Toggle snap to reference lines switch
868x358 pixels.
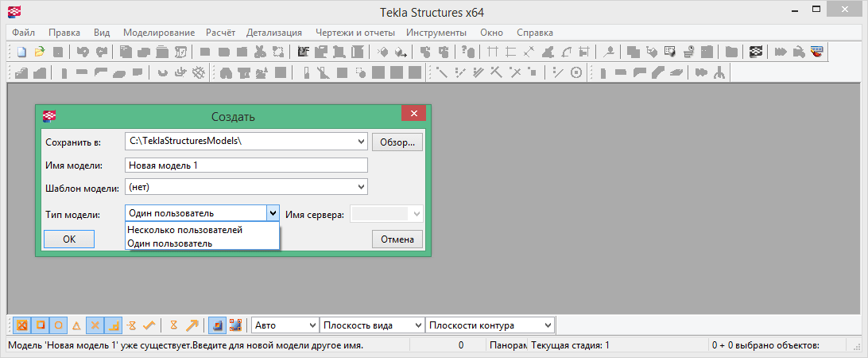pyautogui.click(x=216, y=325)
